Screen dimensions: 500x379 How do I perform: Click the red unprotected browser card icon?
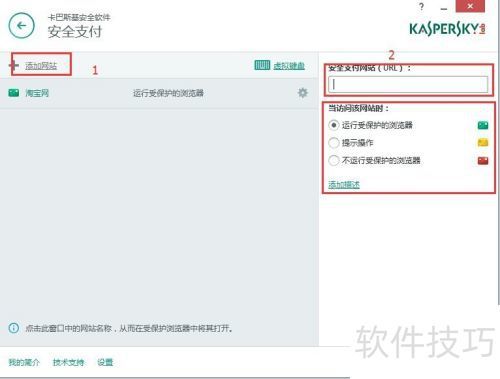[x=483, y=161]
